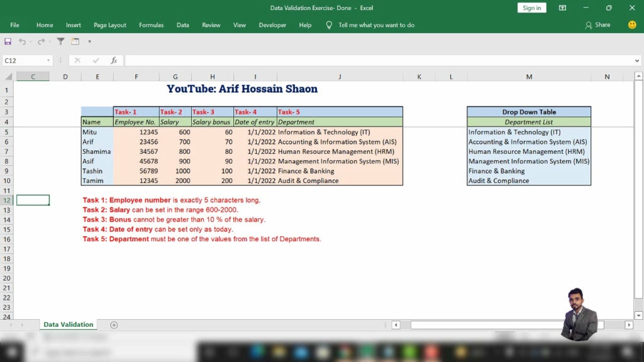
Task: Select row 5 header
Action: (x=6, y=132)
